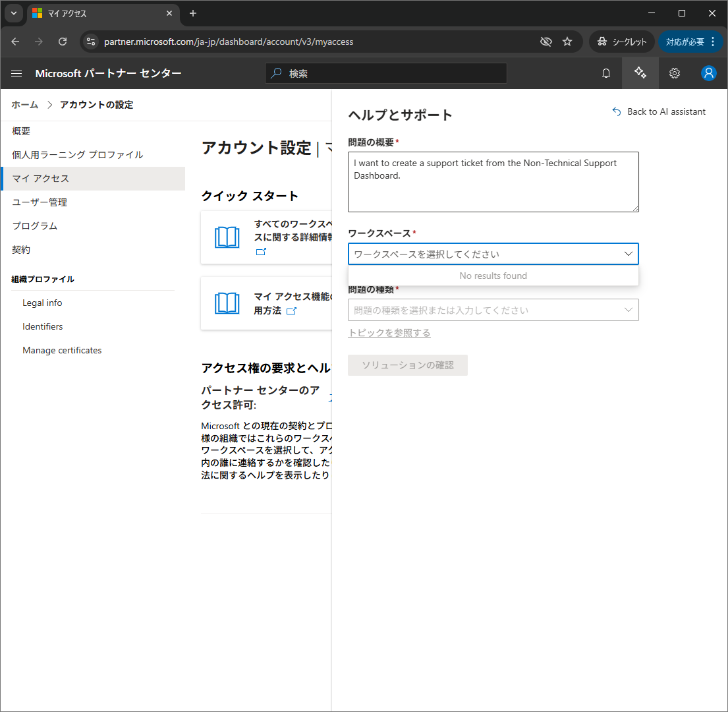Click the search magnifier icon
This screenshot has height=712, width=728.
(277, 73)
